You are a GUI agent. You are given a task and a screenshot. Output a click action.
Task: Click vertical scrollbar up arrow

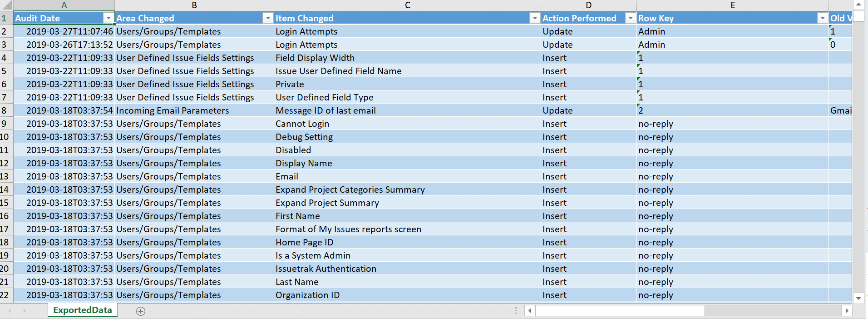coord(858,5)
